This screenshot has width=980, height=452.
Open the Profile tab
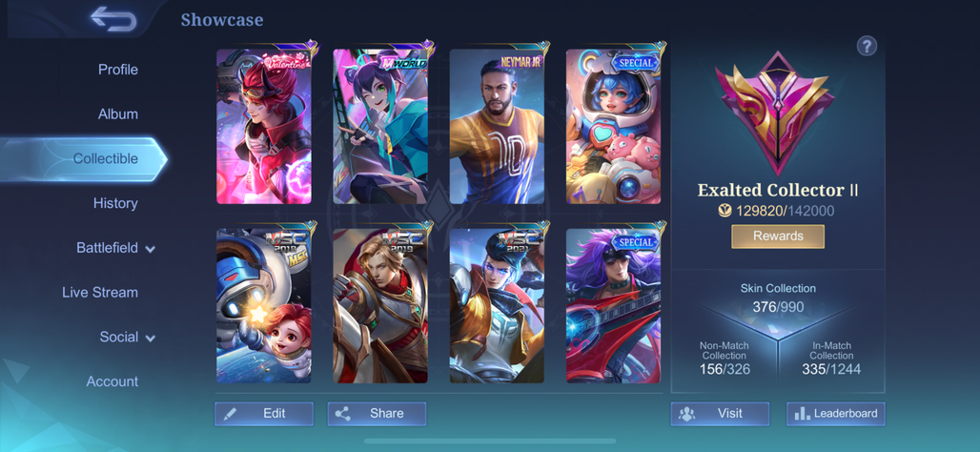coord(118,70)
